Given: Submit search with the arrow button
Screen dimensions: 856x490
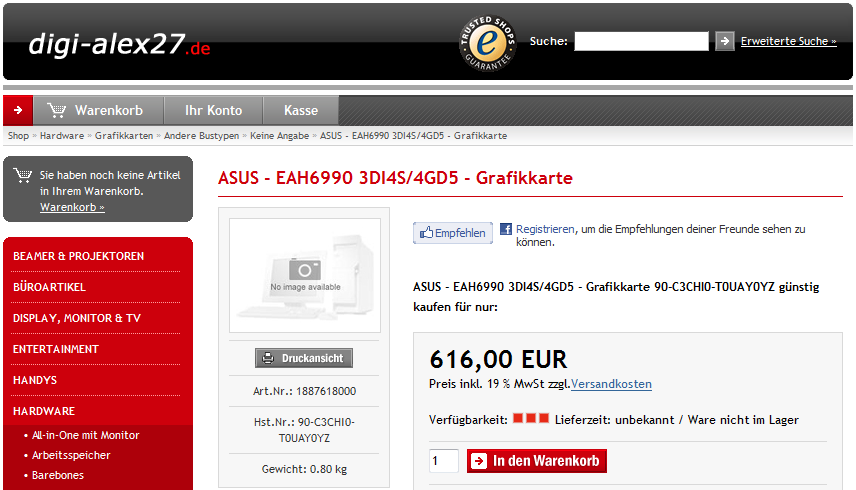Looking at the screenshot, I should tap(724, 41).
